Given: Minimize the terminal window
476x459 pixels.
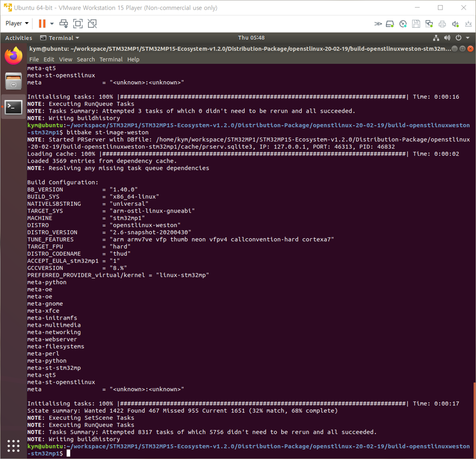Looking at the screenshot, I should click(454, 48).
